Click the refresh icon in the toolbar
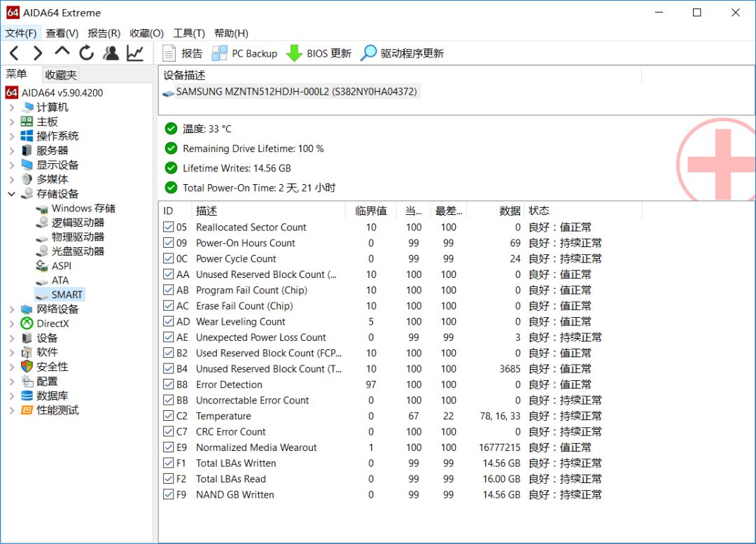Screen dimensions: 756x544 [x=85, y=53]
